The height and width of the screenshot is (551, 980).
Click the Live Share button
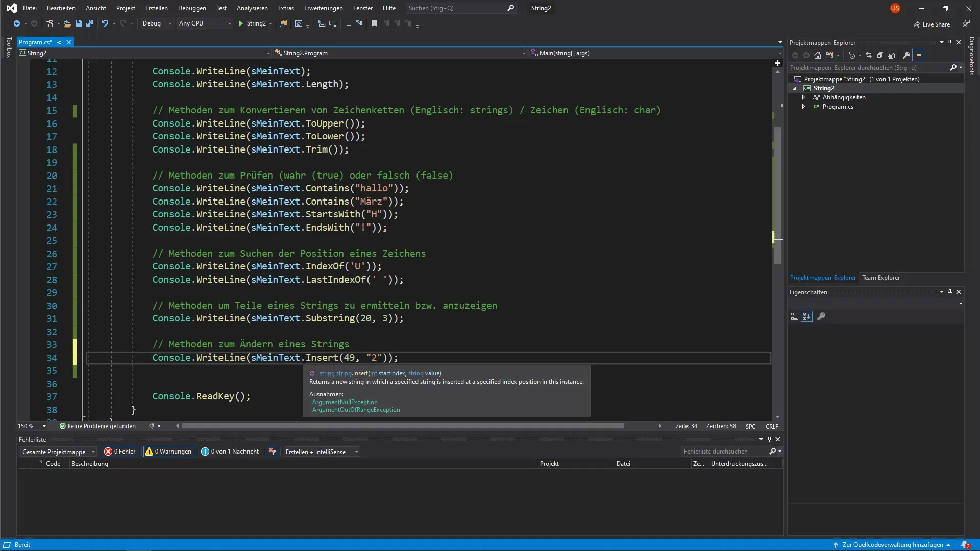tap(932, 24)
